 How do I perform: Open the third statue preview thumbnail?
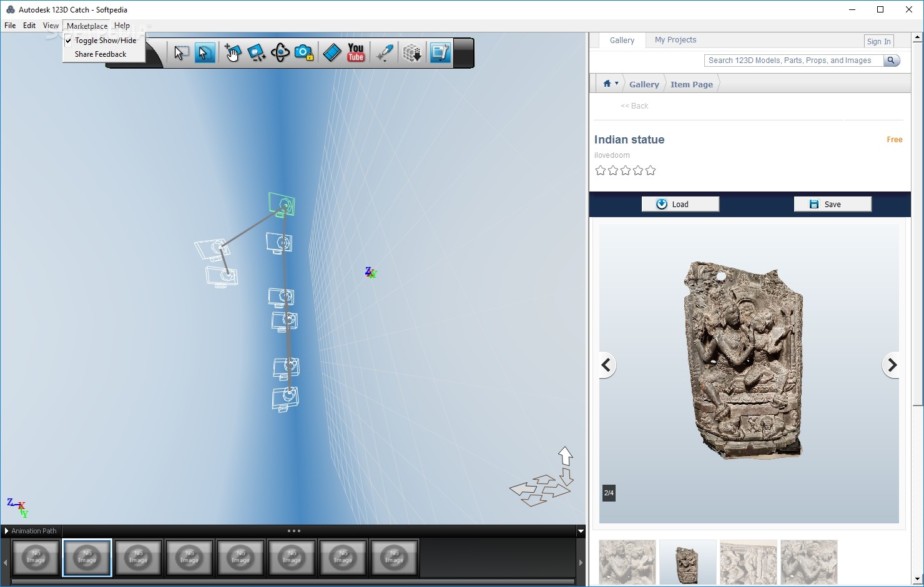coord(749,562)
